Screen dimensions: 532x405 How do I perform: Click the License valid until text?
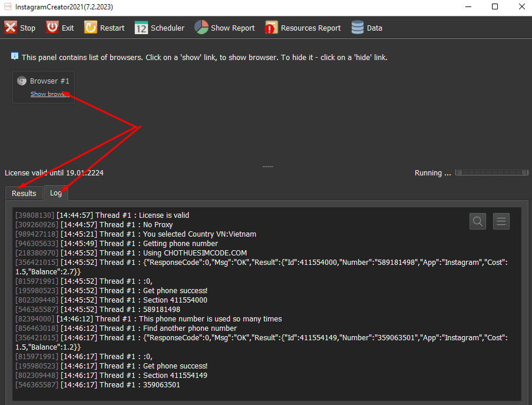click(x=54, y=173)
